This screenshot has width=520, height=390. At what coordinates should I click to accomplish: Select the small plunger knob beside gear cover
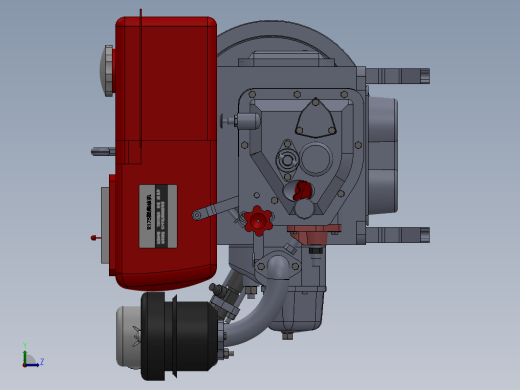tap(239, 121)
